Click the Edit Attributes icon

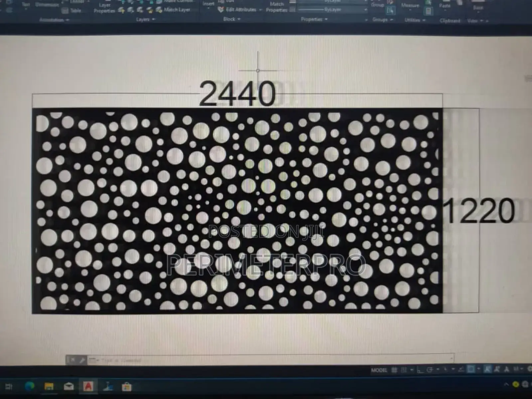pyautogui.click(x=221, y=10)
